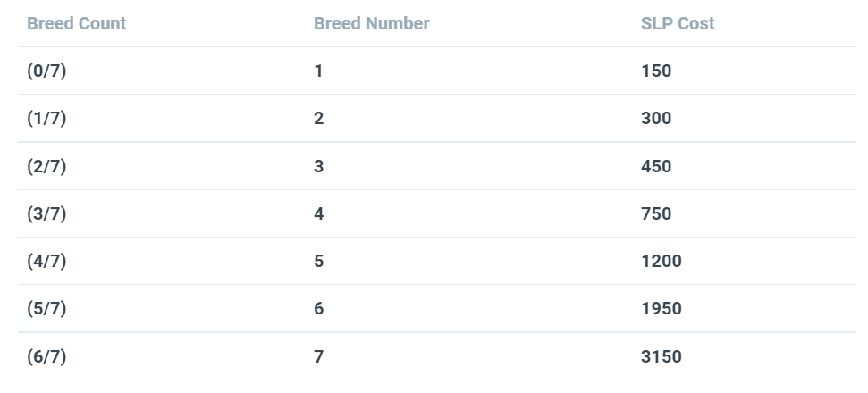Click breed number 7 cell
Image resolution: width=868 pixels, height=393 pixels.
coord(319,356)
